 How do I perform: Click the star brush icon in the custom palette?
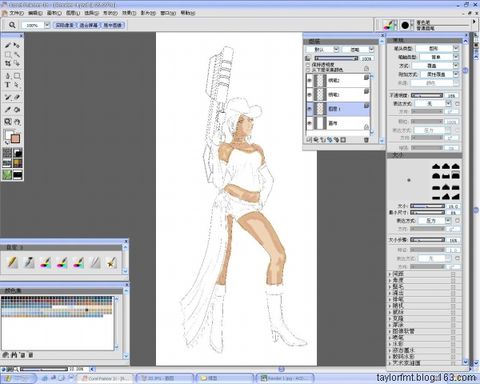click(x=111, y=263)
